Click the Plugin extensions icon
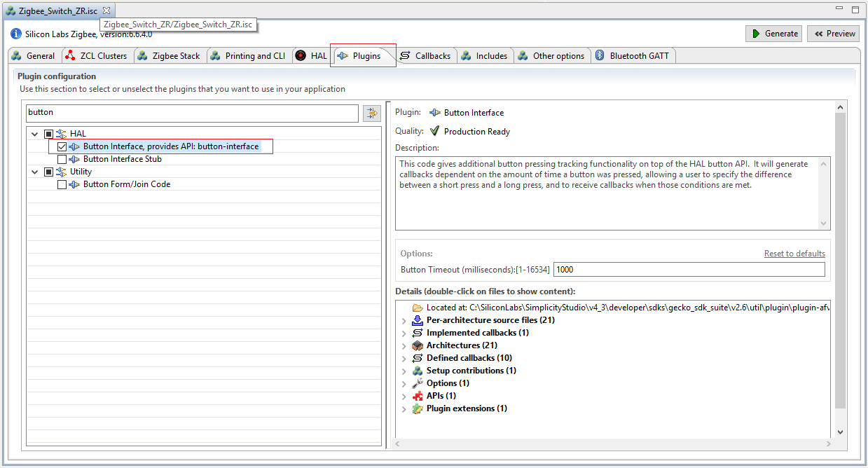This screenshot has width=868, height=468. pyautogui.click(x=418, y=408)
